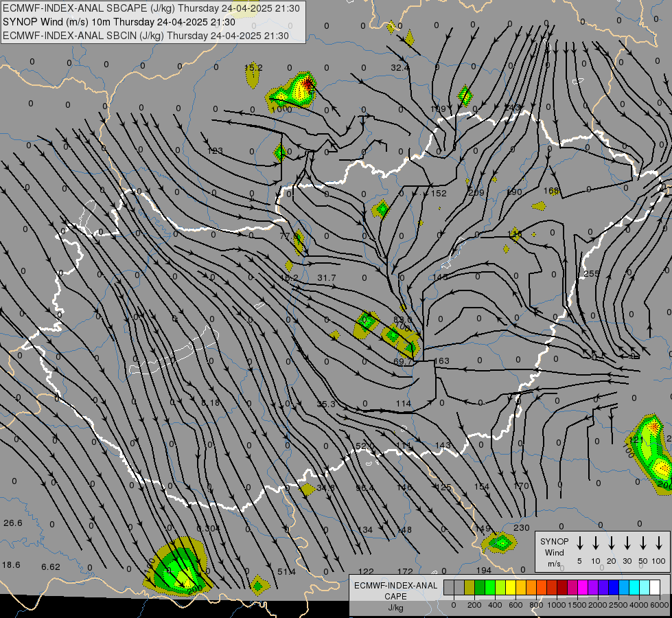Click the map value 26.6

(13, 523)
